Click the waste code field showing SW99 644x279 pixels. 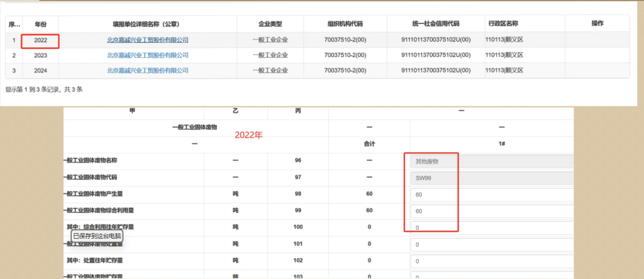point(491,178)
